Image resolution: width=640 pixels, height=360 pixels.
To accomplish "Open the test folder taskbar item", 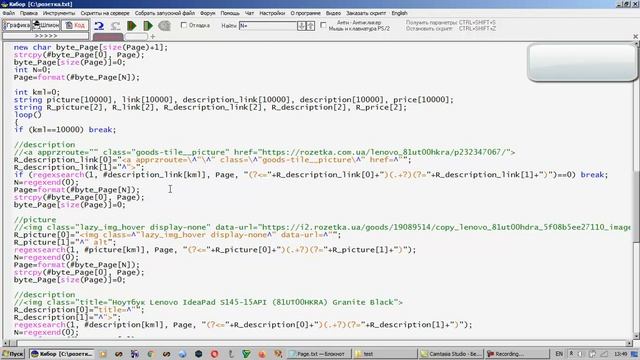I will point(385,354).
